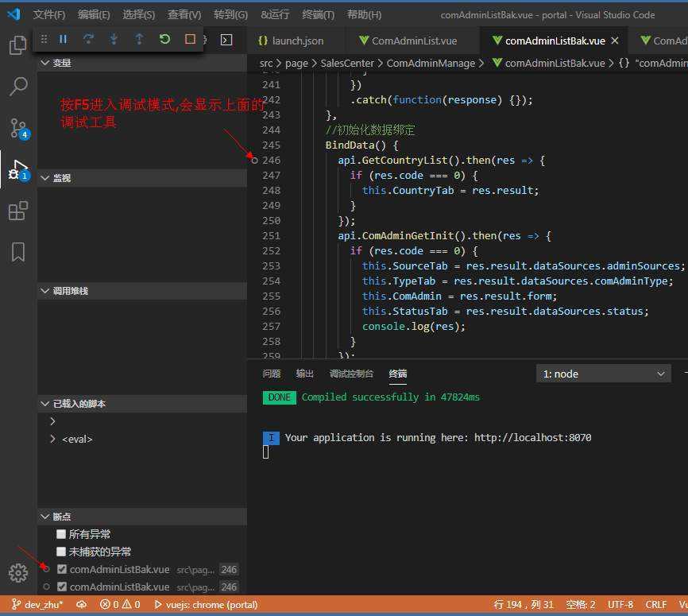Open the Explorer view in activity bar
Viewport: 688px width, 616px height.
pyautogui.click(x=18, y=45)
